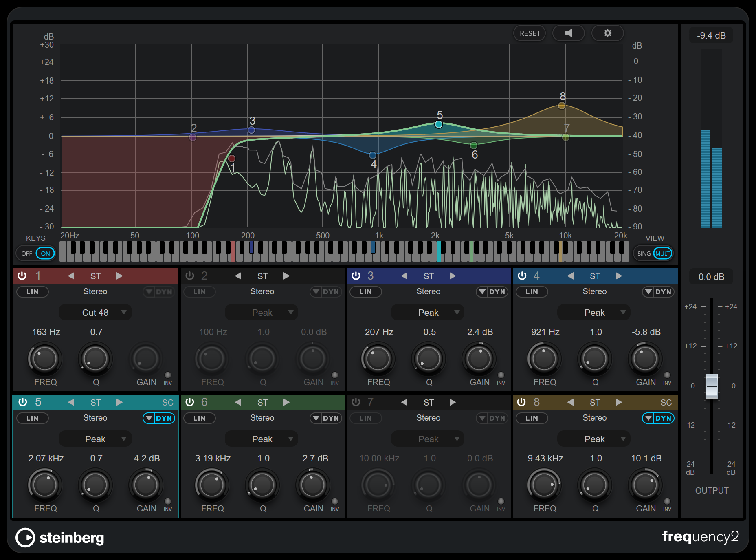
Task: Toggle LIN mode on band 1
Action: click(33, 292)
